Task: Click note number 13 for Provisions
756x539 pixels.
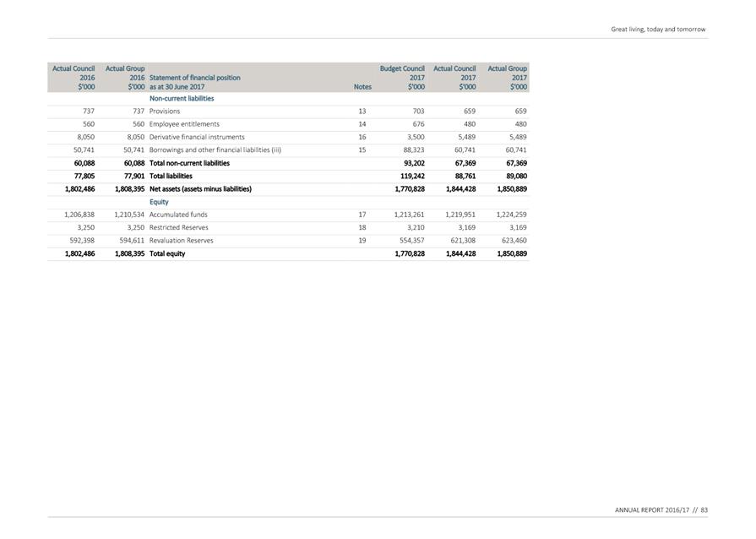Action: 362,112
